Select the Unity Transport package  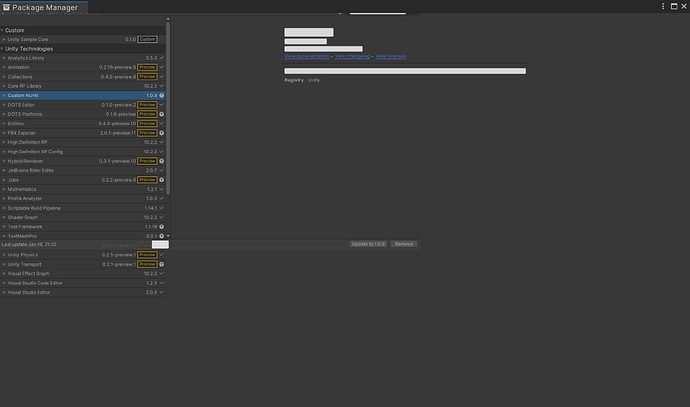pyautogui.click(x=83, y=264)
